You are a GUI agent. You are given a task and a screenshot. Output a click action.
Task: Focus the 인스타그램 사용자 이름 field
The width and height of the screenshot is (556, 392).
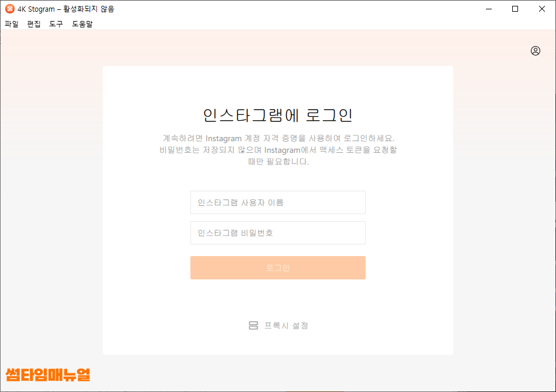277,202
